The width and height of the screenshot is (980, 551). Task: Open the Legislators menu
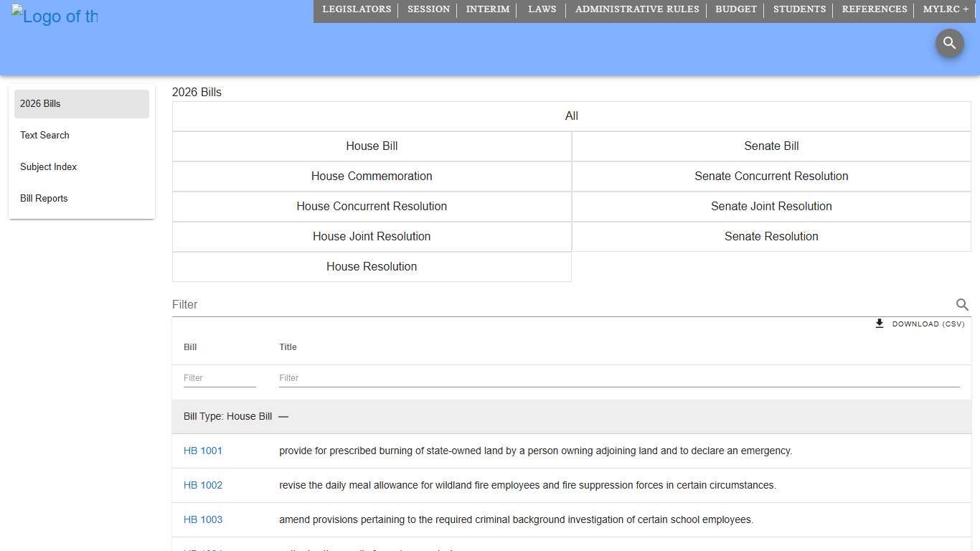(357, 9)
